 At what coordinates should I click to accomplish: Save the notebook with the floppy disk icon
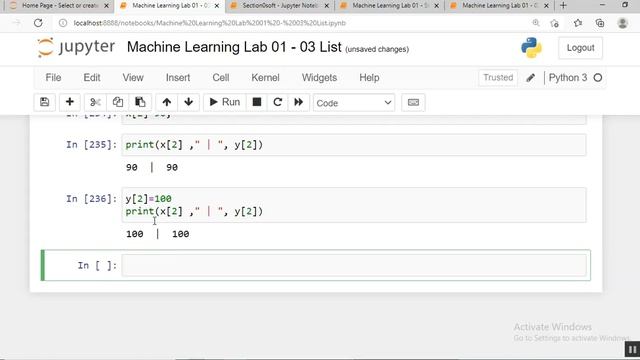click(44, 102)
